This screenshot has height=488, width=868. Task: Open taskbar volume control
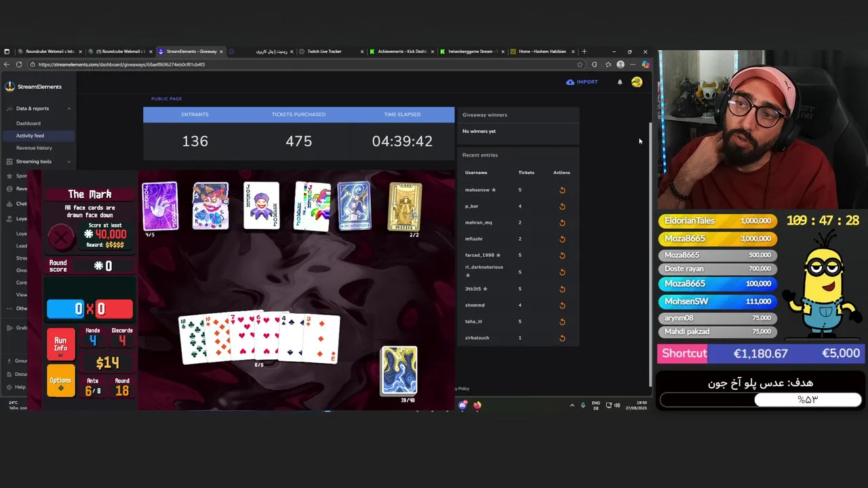coord(617,405)
